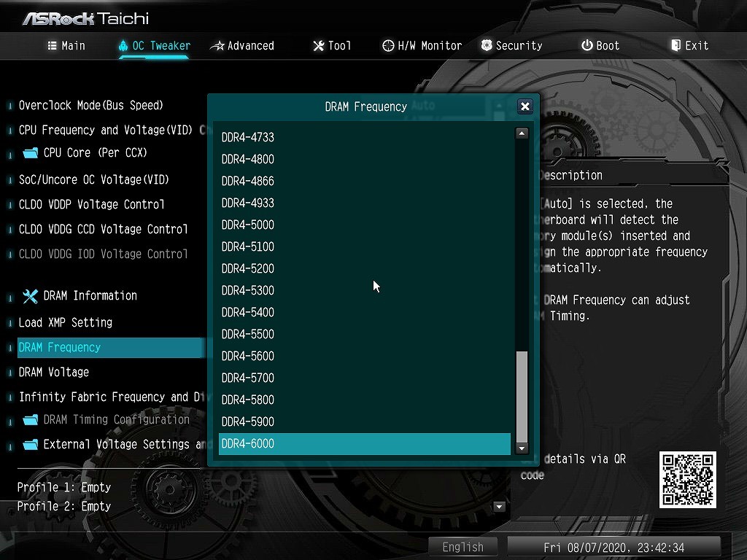Open the Main tab

(66, 46)
